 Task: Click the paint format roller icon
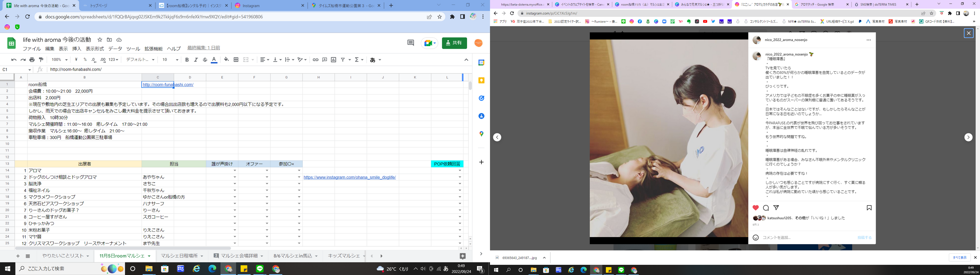(41, 60)
